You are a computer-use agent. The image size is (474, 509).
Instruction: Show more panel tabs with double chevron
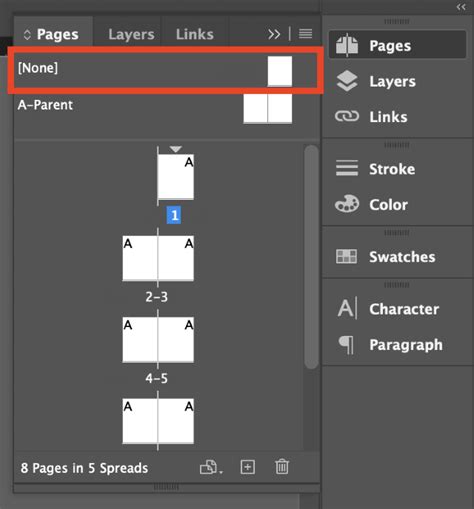coord(274,34)
